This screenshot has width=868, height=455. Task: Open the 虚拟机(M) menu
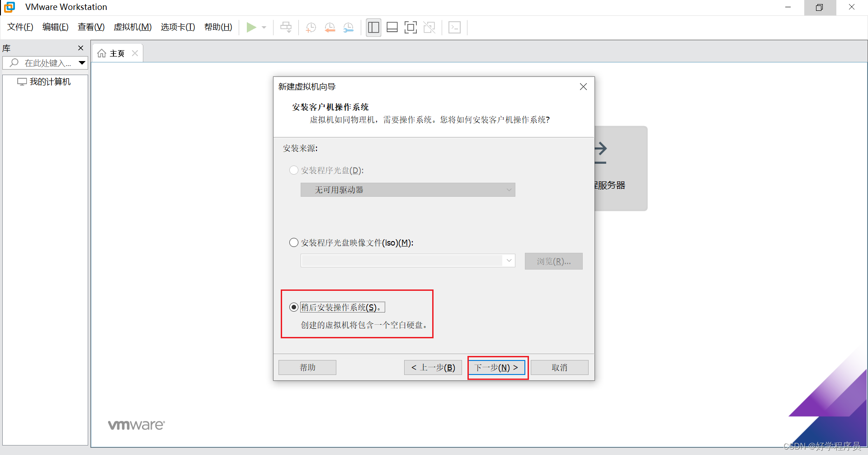pyautogui.click(x=133, y=27)
